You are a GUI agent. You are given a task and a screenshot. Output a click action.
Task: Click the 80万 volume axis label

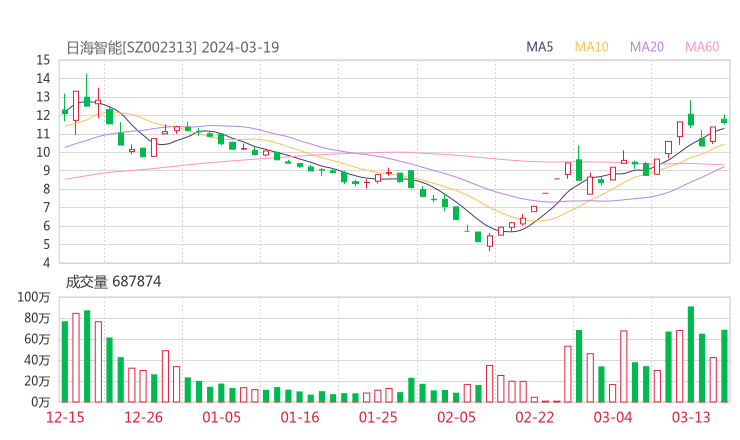tap(37, 318)
